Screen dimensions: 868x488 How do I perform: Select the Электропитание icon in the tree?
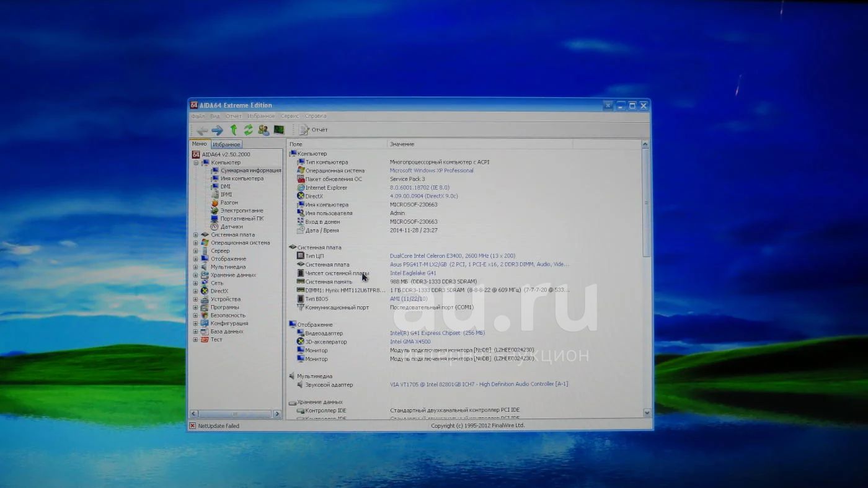tap(215, 211)
